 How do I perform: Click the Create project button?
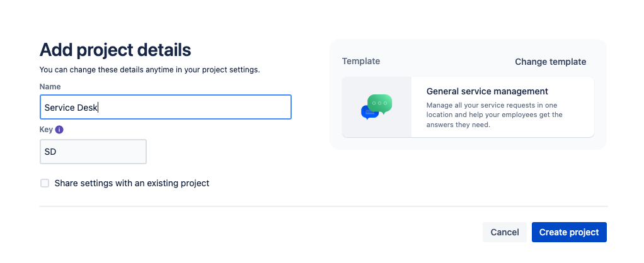[569, 232]
